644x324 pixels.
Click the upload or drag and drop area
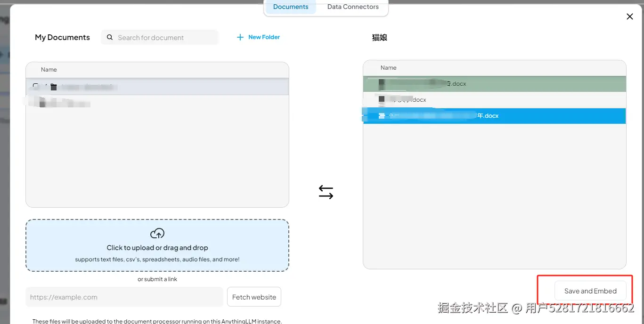(157, 245)
